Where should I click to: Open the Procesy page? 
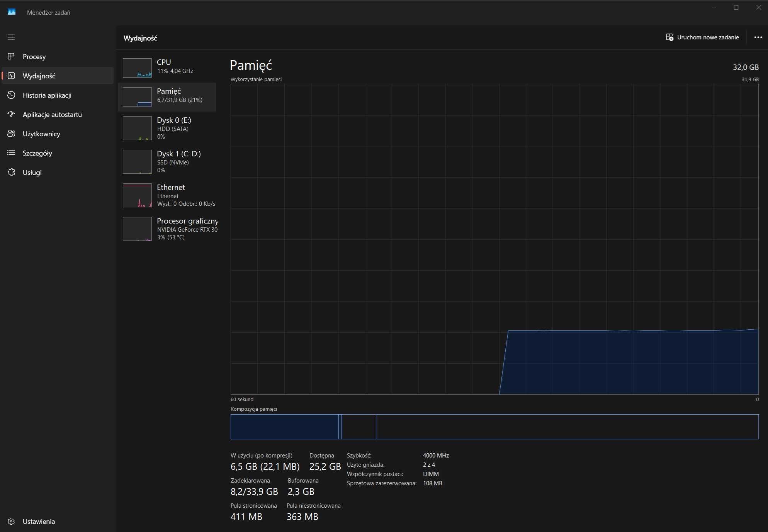58,57
